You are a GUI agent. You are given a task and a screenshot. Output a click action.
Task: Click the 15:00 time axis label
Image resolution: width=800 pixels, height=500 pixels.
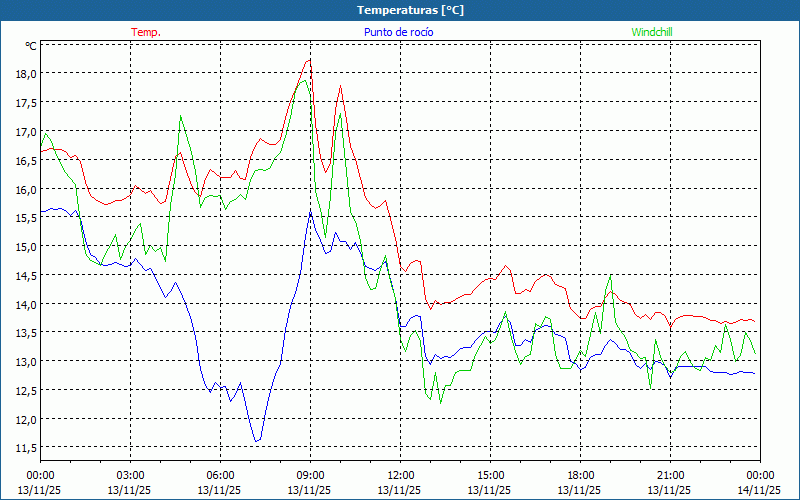click(x=490, y=475)
